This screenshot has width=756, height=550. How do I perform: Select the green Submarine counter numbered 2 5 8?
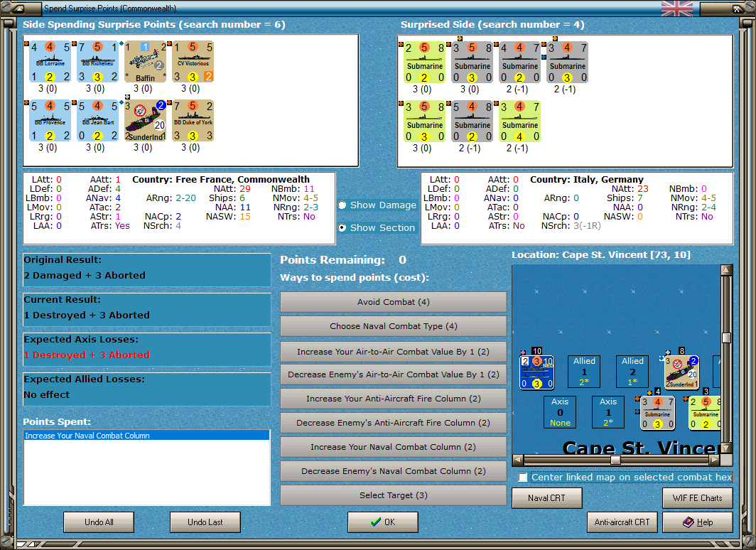click(x=425, y=63)
